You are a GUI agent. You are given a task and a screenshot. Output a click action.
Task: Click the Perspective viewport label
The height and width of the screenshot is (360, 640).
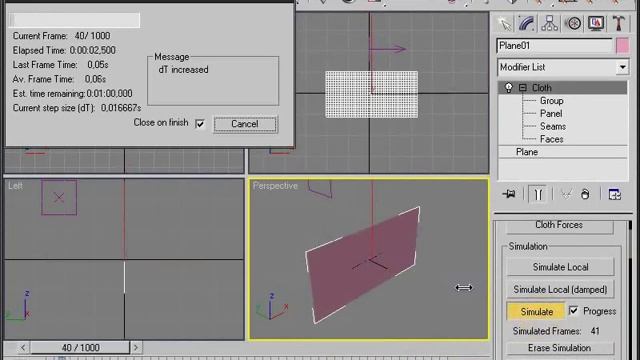[275, 186]
